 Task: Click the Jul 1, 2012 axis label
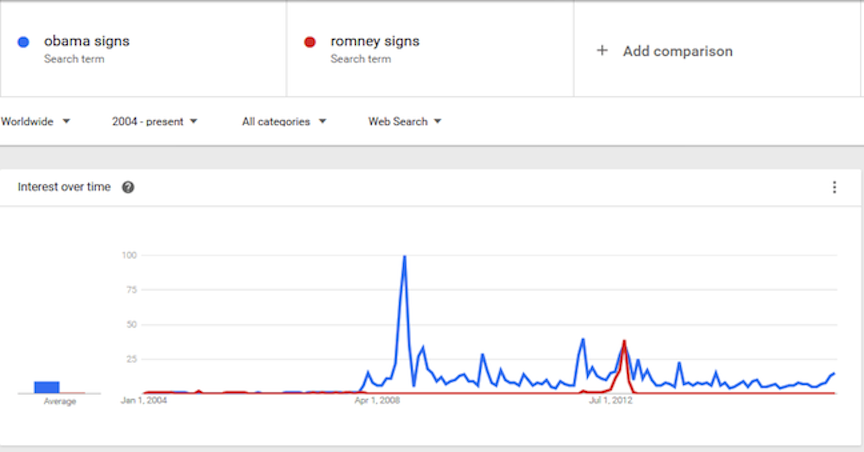click(611, 400)
